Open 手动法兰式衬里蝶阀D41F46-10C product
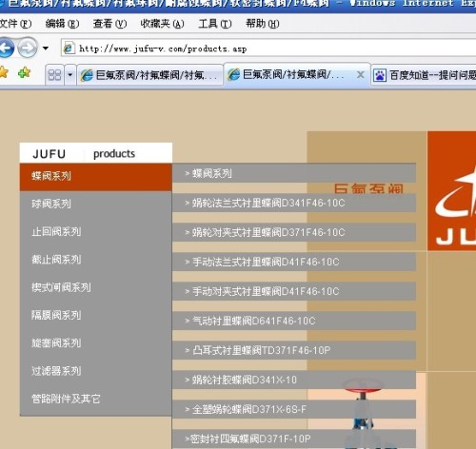The width and height of the screenshot is (476, 449). [x=294, y=262]
